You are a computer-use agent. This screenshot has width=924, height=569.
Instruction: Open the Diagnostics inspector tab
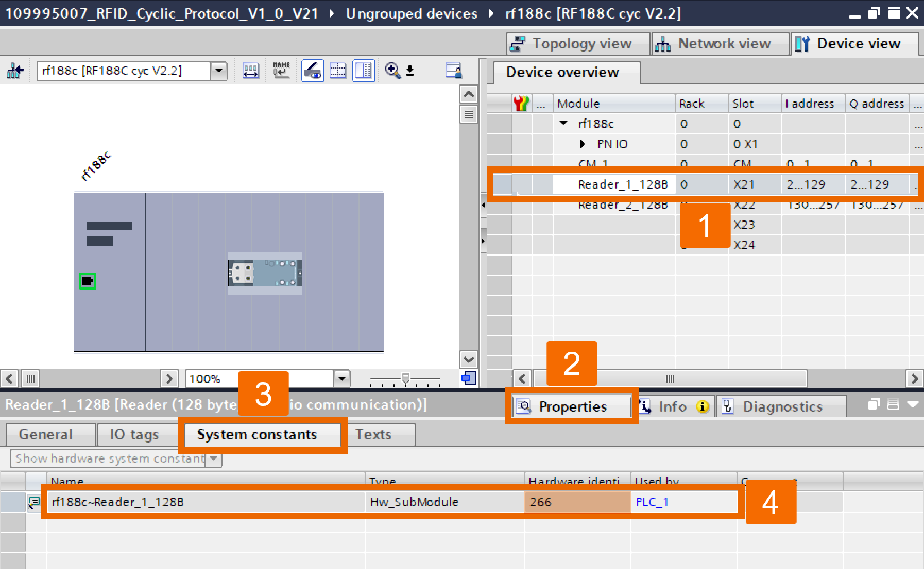point(781,407)
